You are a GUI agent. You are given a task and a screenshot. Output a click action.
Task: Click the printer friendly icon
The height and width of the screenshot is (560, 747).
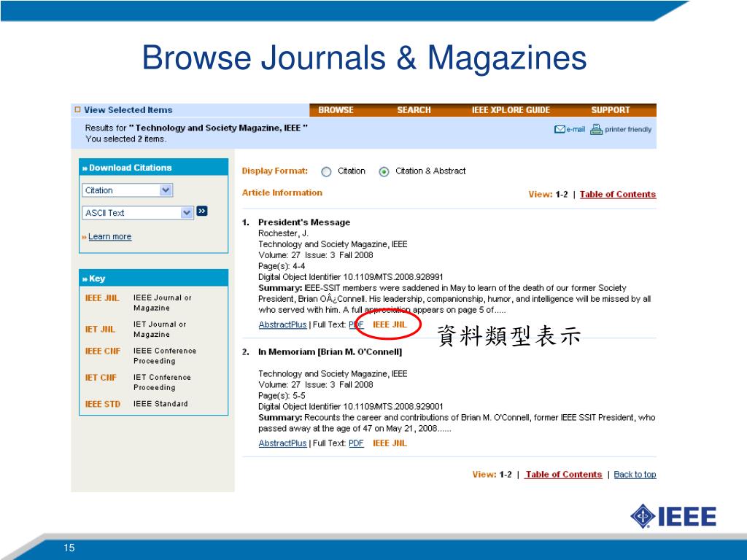[597, 129]
